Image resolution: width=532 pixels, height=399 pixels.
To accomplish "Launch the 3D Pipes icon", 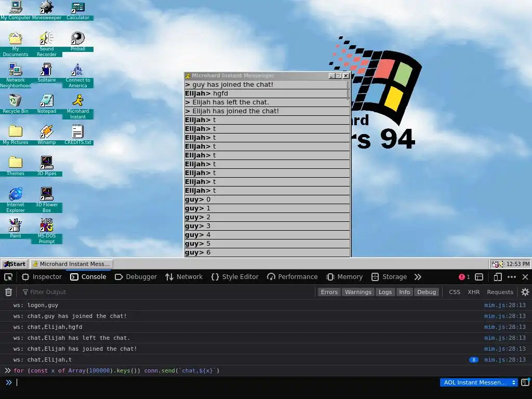I will [x=46, y=166].
